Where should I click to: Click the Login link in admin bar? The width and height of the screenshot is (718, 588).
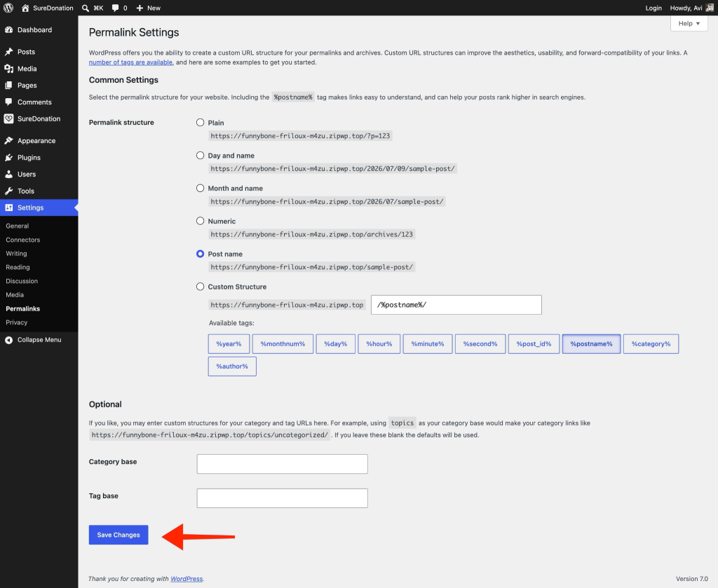[653, 8]
